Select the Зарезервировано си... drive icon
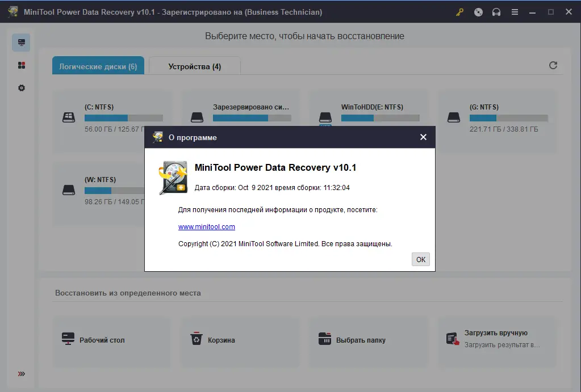Screen dimensions: 581x392 point(197,117)
